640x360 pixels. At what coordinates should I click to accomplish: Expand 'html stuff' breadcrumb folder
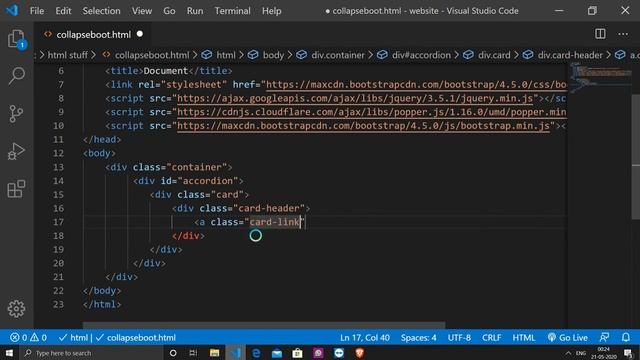point(67,55)
